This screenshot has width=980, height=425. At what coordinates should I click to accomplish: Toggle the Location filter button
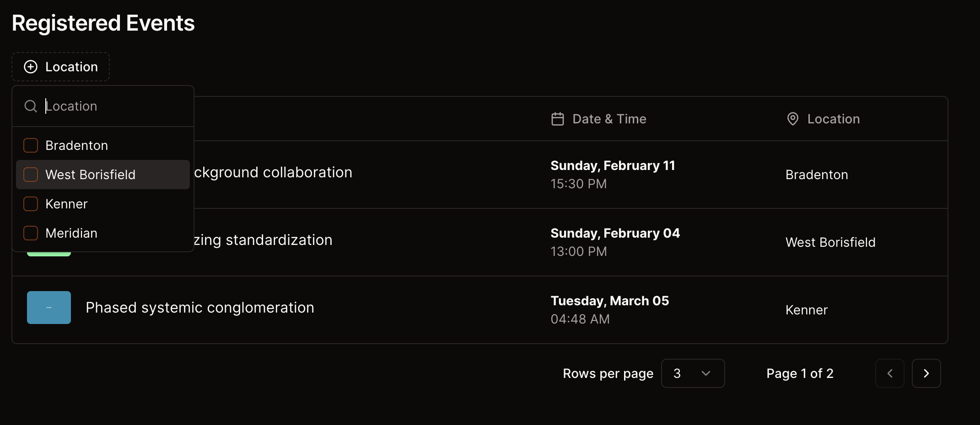pyautogui.click(x=60, y=67)
